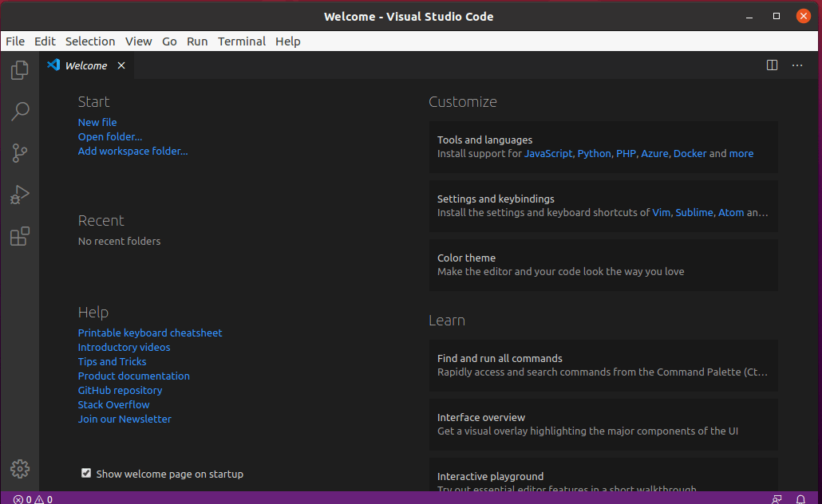822x504 pixels.
Task: Split the editor using the toolbar icon
Action: [x=772, y=65]
